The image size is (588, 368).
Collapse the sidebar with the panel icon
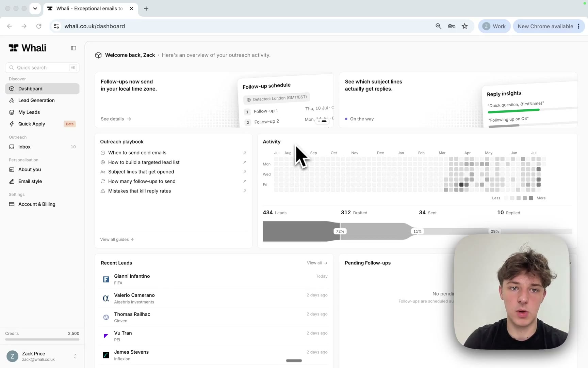pos(73,48)
